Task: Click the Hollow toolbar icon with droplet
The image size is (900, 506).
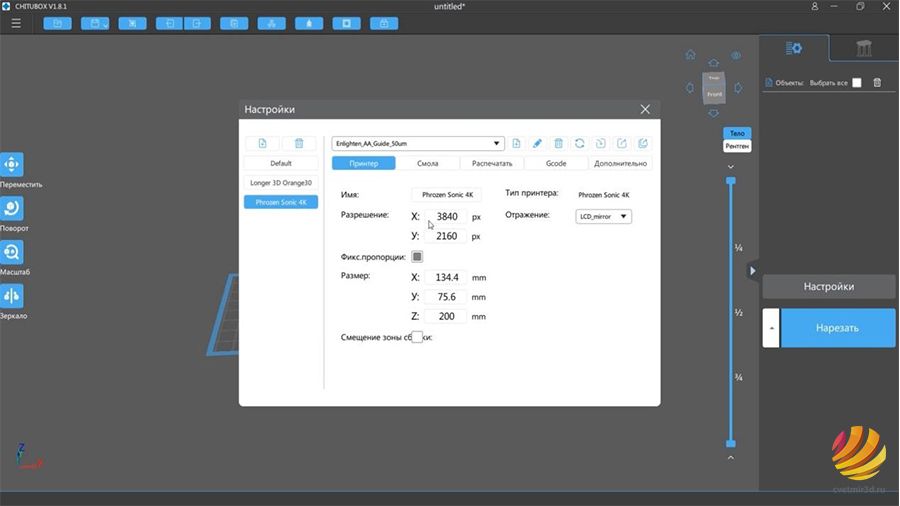Action: coord(309,24)
